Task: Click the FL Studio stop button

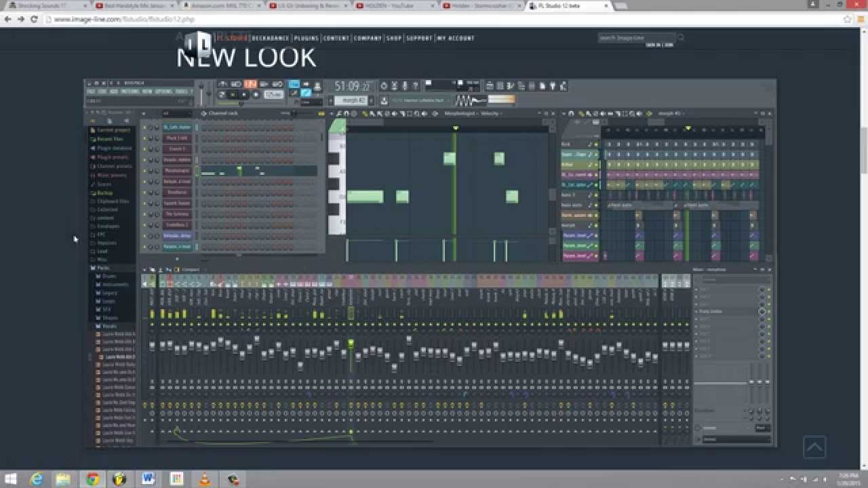Action: click(x=244, y=94)
